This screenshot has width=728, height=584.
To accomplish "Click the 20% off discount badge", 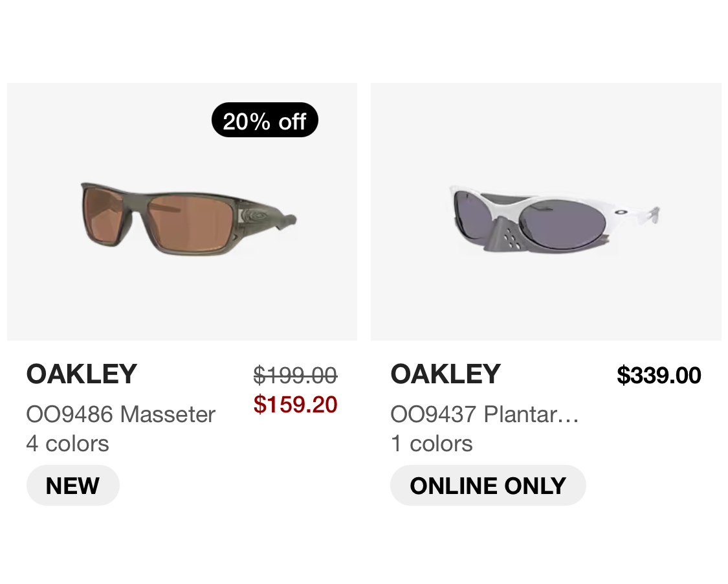I will [x=265, y=120].
